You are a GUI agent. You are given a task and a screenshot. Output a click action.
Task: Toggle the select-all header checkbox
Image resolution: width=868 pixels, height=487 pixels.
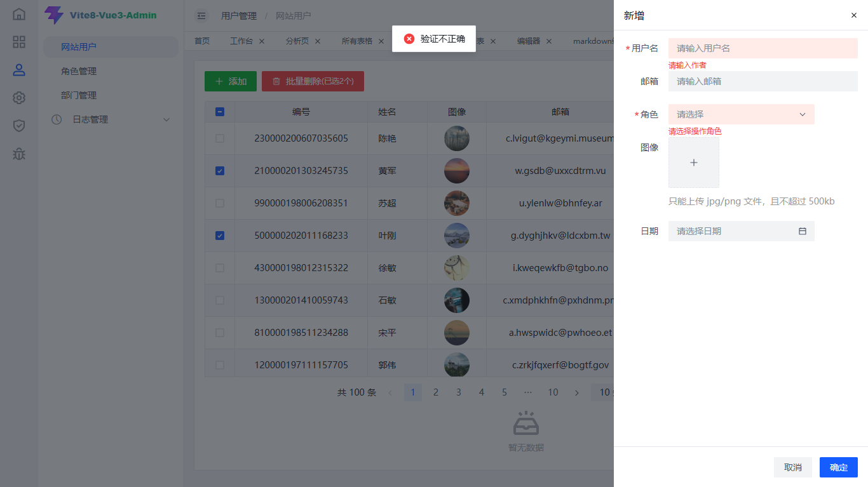[220, 112]
